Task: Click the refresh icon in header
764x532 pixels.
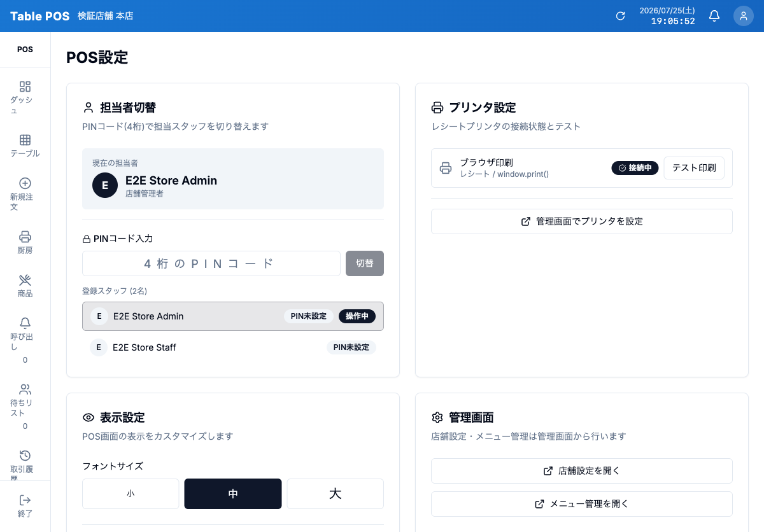Action: coord(620,16)
